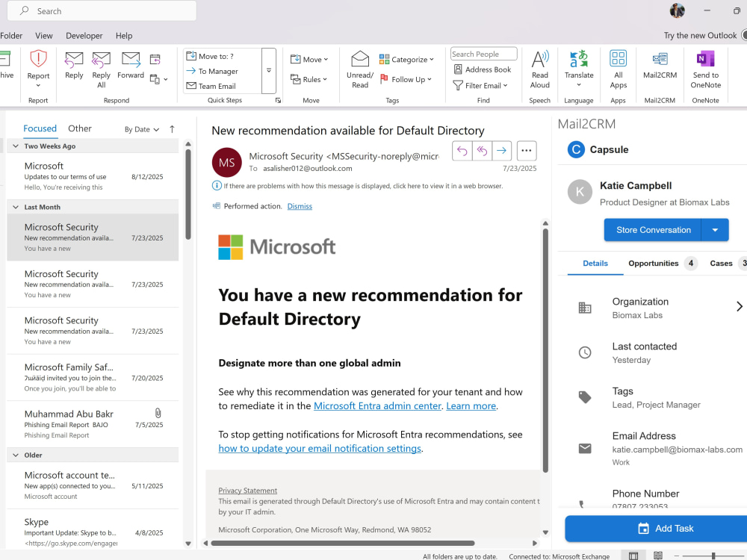The width and height of the screenshot is (747, 560).
Task: Open how to update email notification settings link
Action: point(320,449)
